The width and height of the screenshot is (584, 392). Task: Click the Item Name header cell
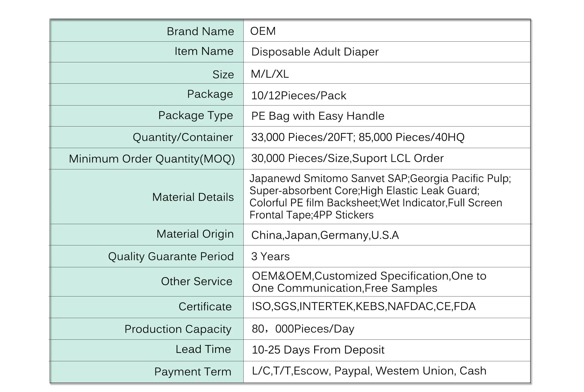[204, 52]
